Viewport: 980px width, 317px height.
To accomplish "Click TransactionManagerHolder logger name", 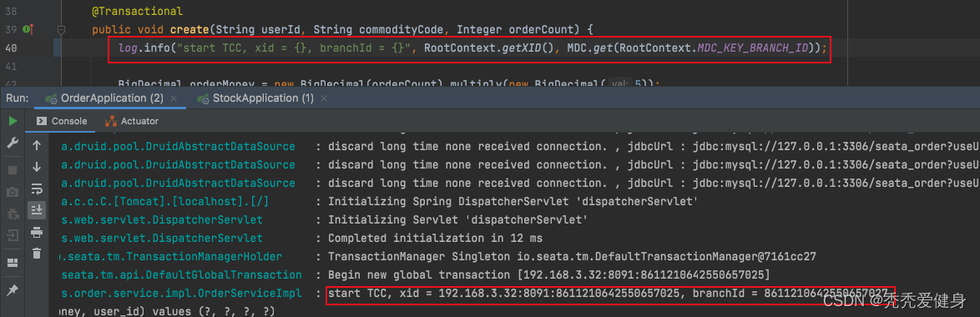I will click(x=169, y=256).
